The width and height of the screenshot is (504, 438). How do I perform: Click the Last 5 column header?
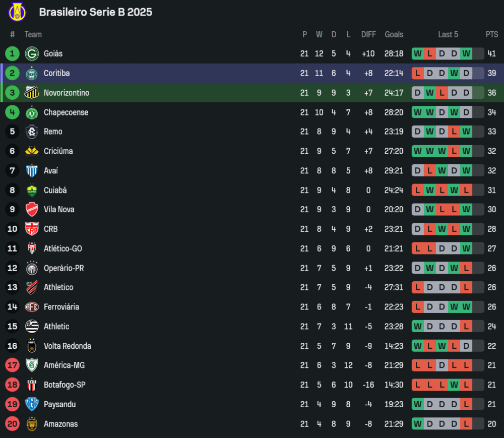pyautogui.click(x=448, y=35)
